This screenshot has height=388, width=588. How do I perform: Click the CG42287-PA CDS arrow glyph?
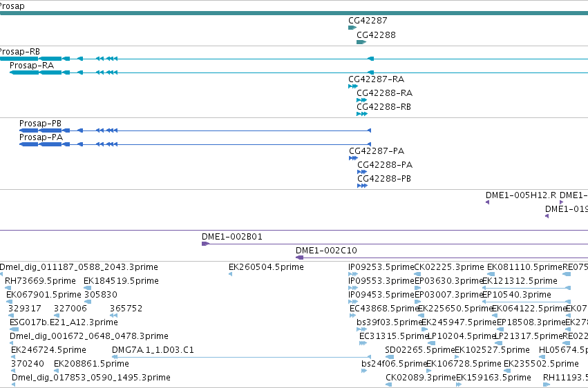(353, 158)
